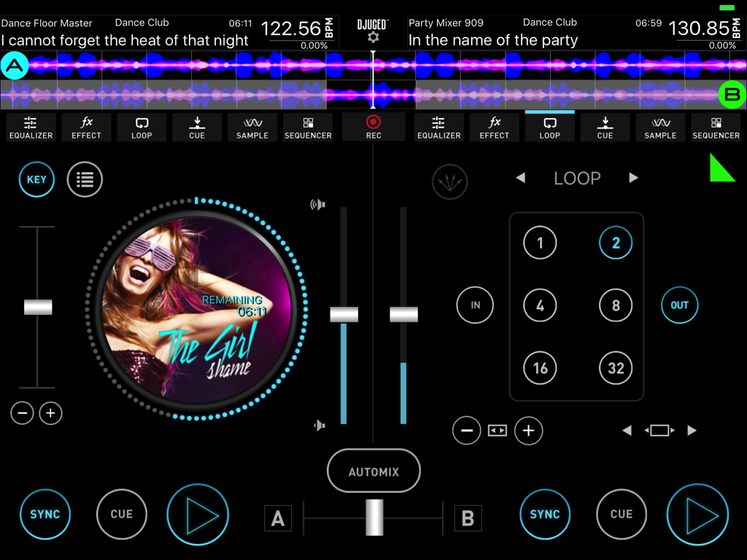
Task: Open the DJUCED settings gear
Action: [373, 35]
